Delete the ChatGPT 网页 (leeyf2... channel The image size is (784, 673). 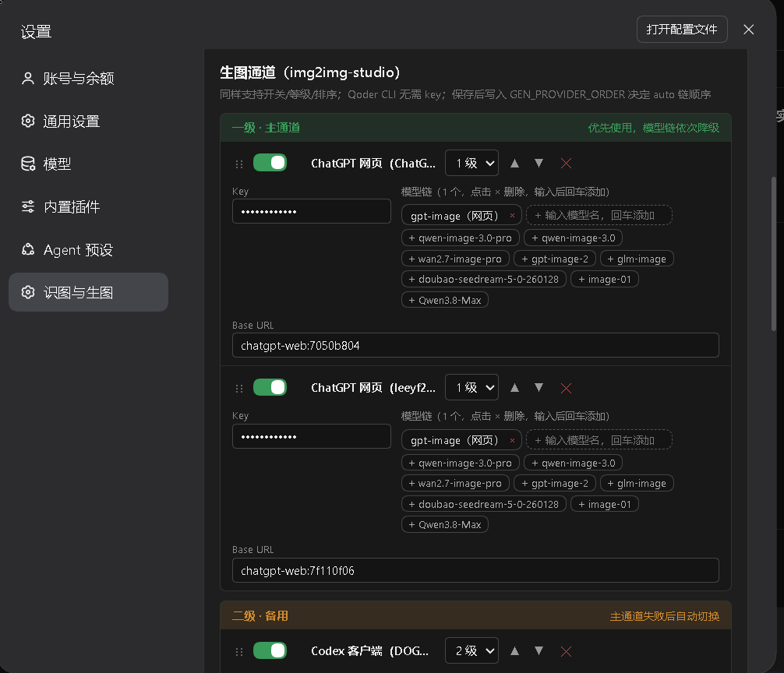[x=566, y=388]
